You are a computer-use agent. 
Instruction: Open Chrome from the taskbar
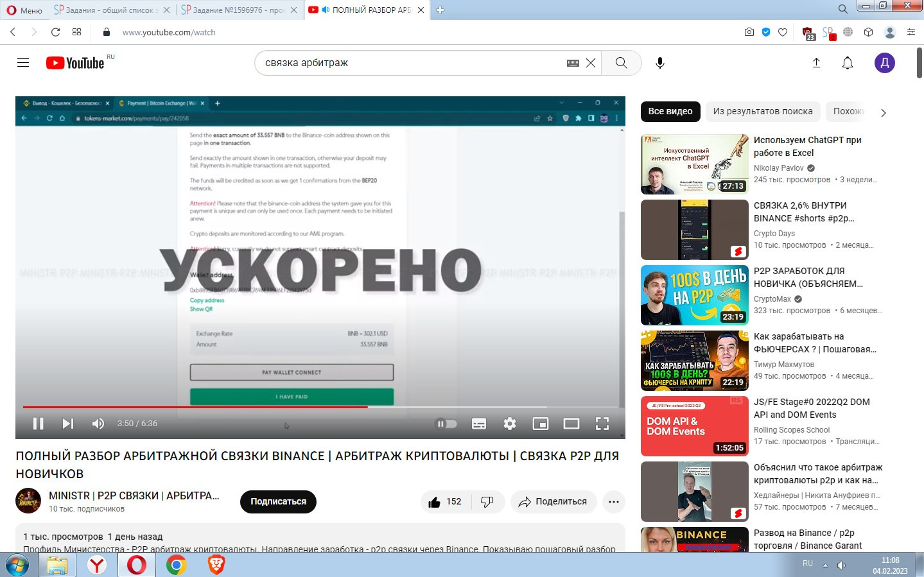click(x=177, y=565)
